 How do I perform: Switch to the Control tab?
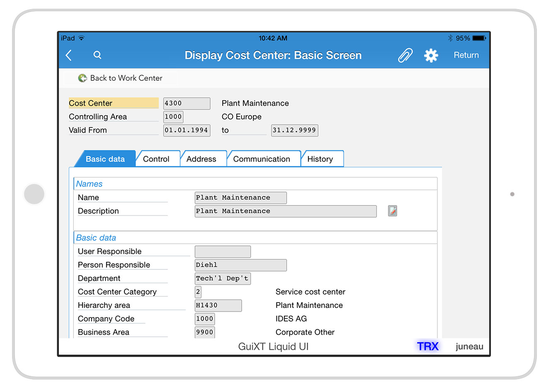156,159
